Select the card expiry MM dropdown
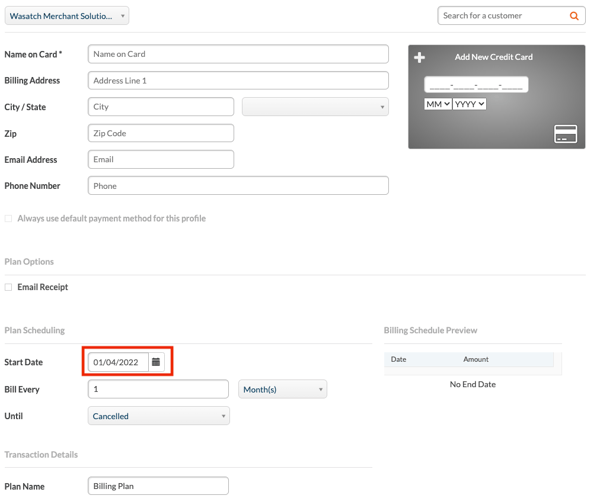600x496 pixels. pos(438,104)
